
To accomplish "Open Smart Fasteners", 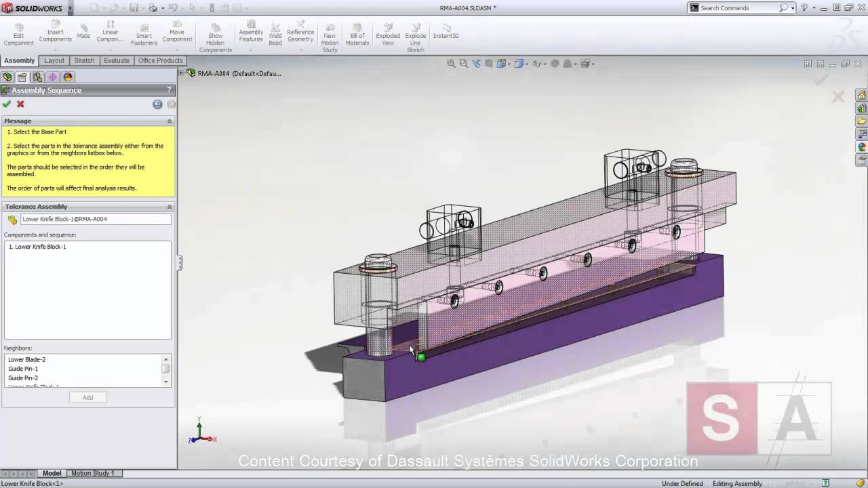I will (144, 34).
